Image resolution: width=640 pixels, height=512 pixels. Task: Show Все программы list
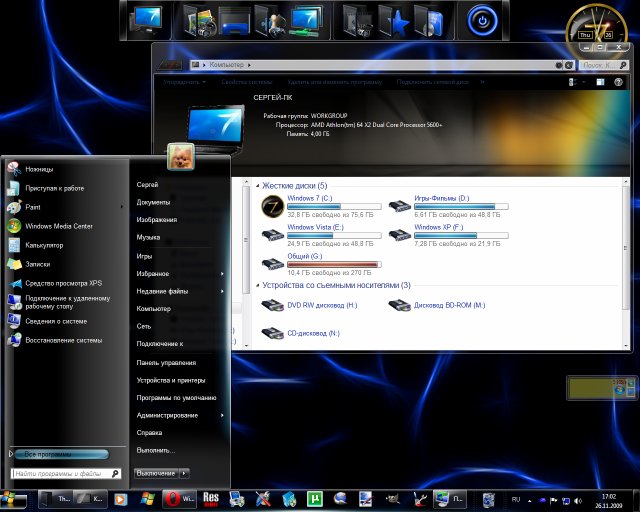48,454
